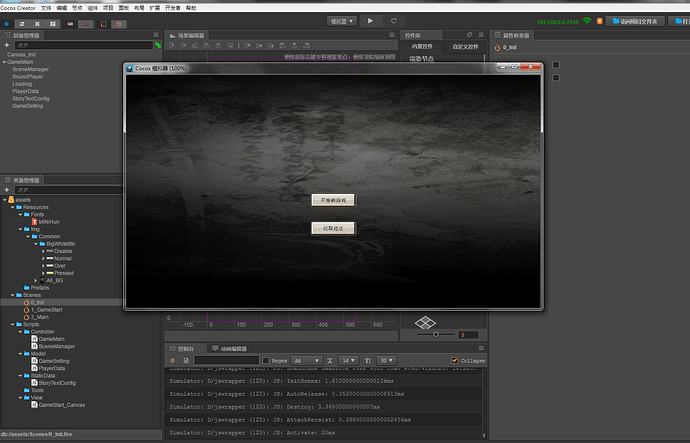Select the rotate transform tool
Screen dimensions: 690x443
tap(22, 24)
